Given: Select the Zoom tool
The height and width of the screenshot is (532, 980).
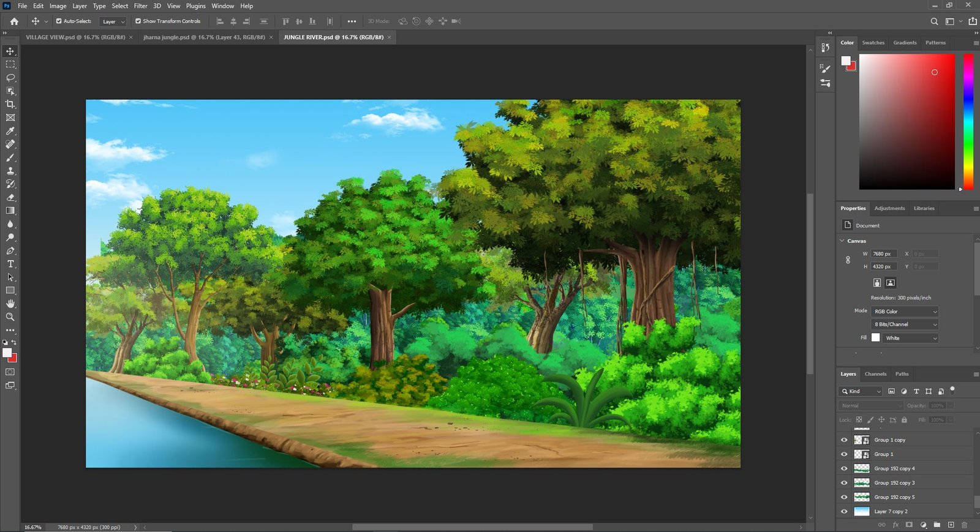Looking at the screenshot, I should click(10, 317).
